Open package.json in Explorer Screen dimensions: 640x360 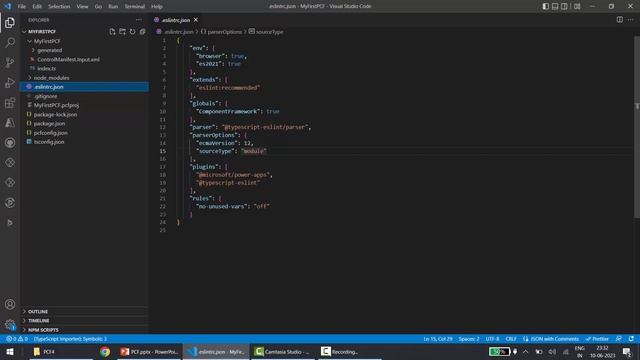pos(85,123)
